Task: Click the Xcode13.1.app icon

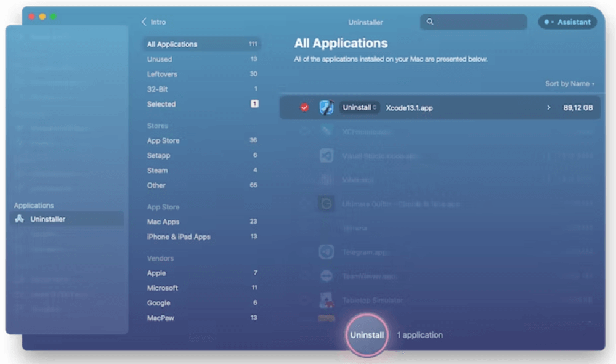Action: click(326, 108)
